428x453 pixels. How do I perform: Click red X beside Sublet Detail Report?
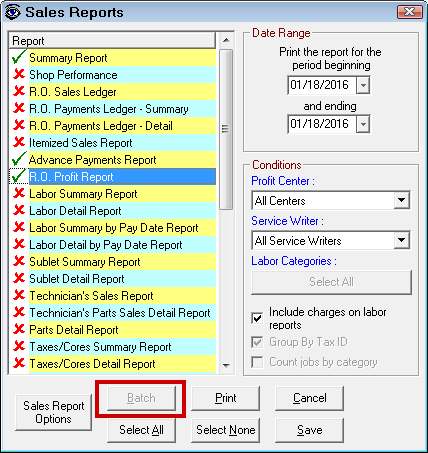coord(19,278)
